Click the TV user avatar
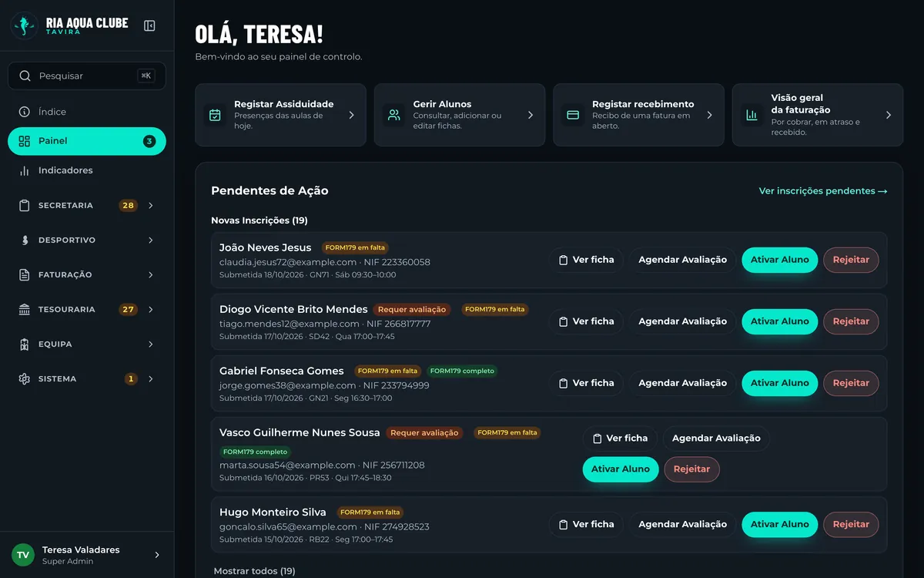 point(23,555)
